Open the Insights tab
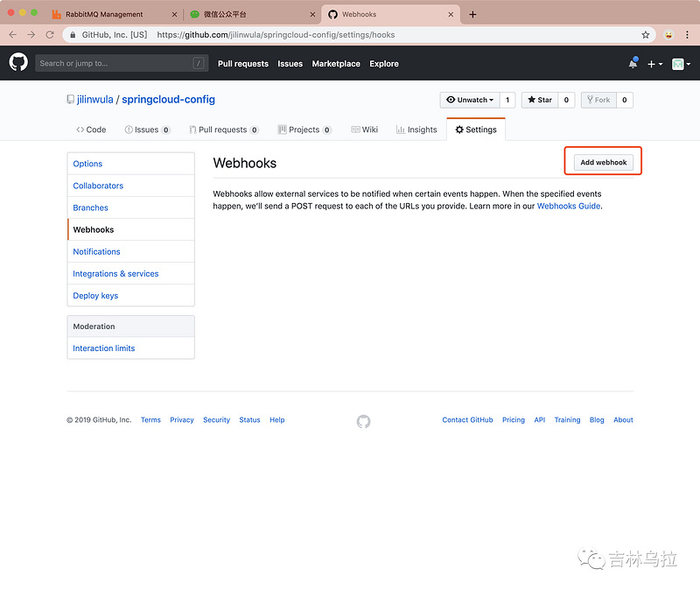 click(x=416, y=130)
